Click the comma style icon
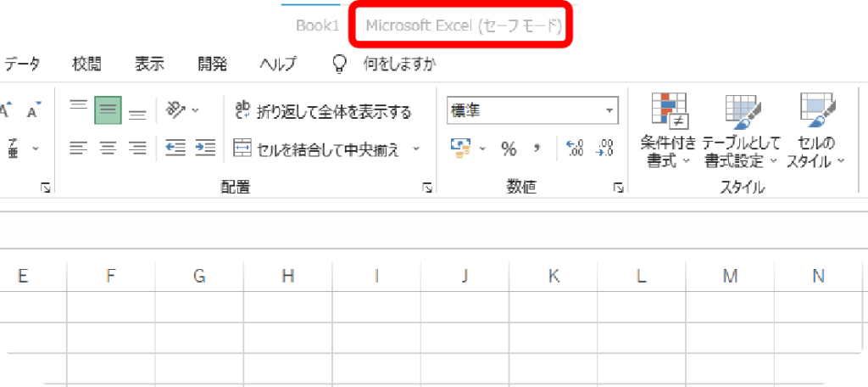Image resolution: width=868 pixels, height=387 pixels. click(537, 149)
